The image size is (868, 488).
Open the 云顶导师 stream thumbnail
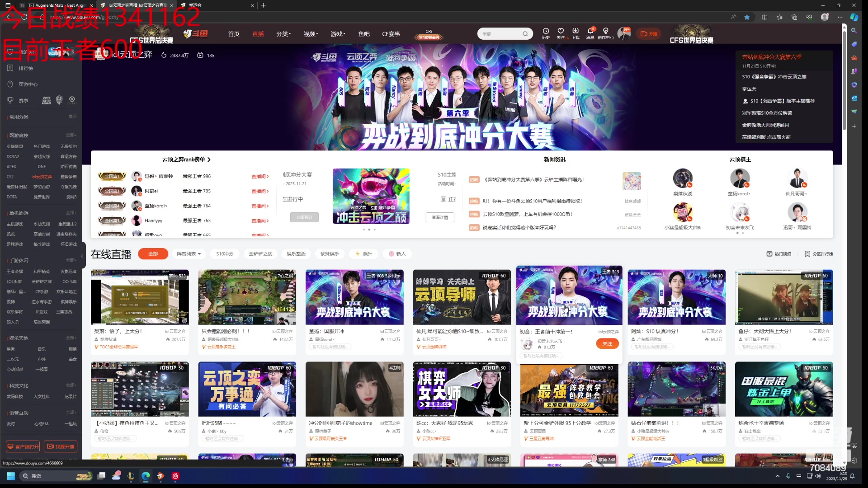click(x=462, y=297)
